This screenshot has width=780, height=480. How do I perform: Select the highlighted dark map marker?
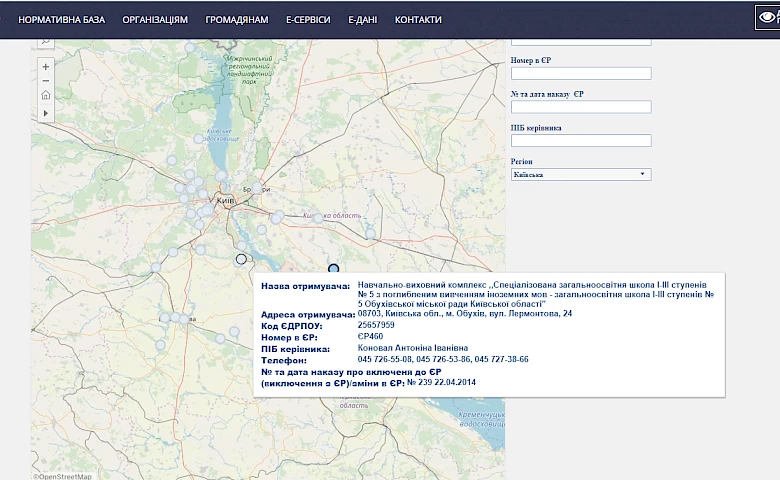(333, 269)
